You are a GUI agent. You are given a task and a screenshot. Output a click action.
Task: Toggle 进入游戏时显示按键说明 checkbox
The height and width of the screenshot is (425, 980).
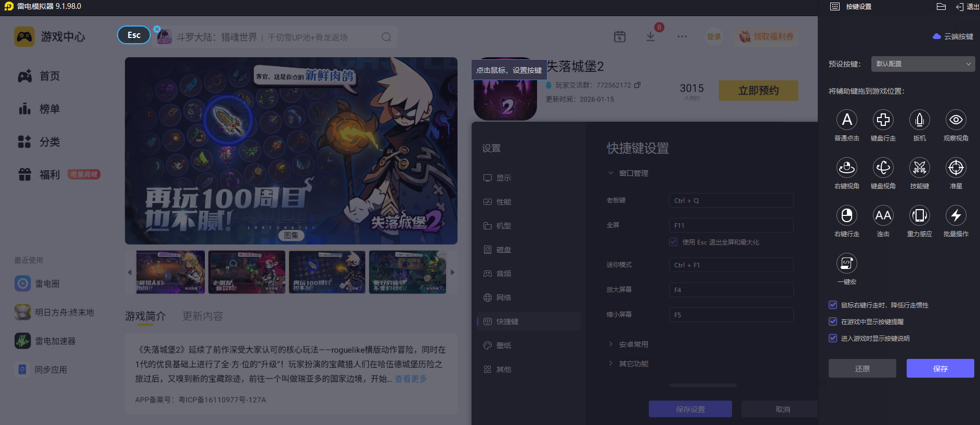coord(833,338)
